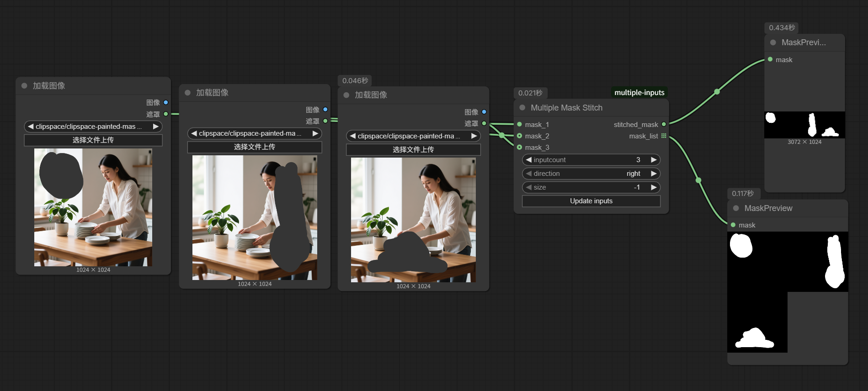
Task: Click 选择文件上传 in second node
Action: pos(255,147)
